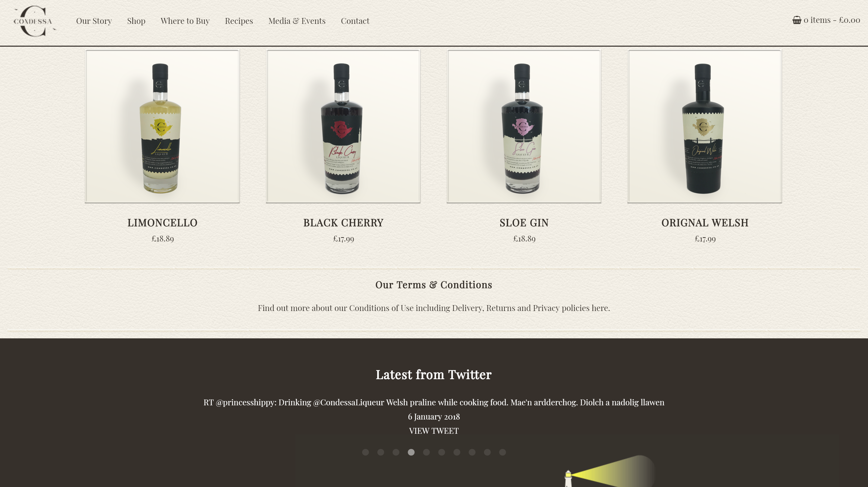Image resolution: width=868 pixels, height=487 pixels.
Task: Open the Contact page
Action: (x=355, y=21)
